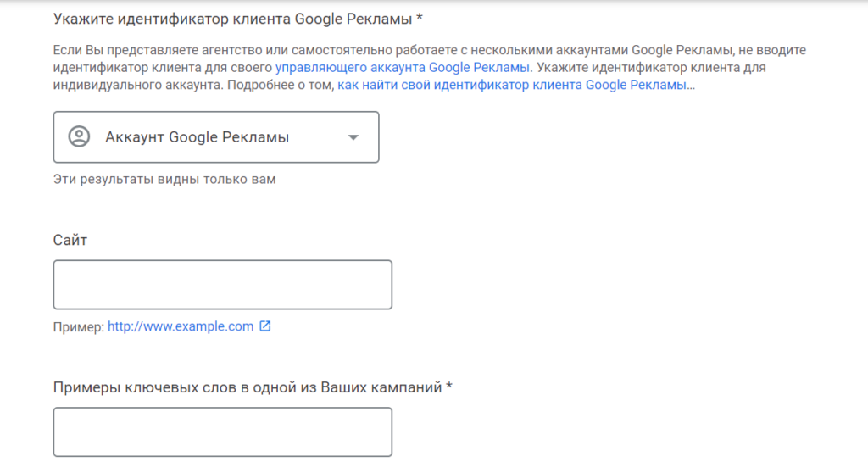The height and width of the screenshot is (473, 868).
Task: Click into the Примеры ключевых слов input box
Action: [x=222, y=431]
